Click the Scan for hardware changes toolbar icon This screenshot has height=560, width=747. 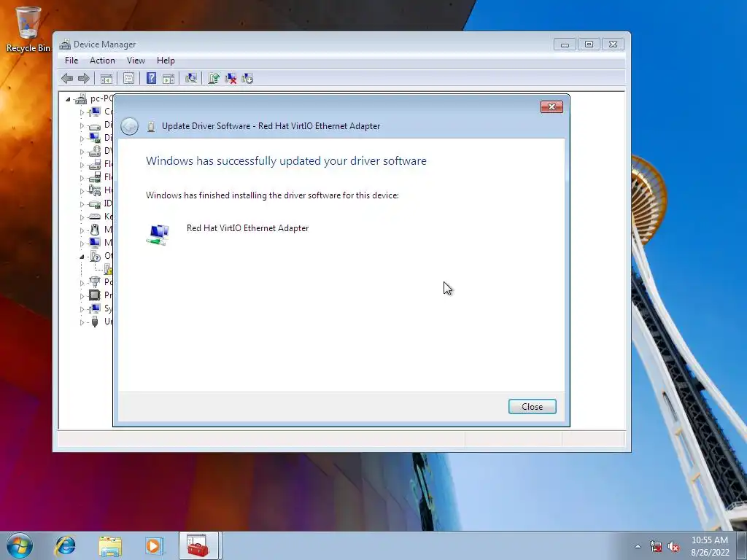(191, 79)
